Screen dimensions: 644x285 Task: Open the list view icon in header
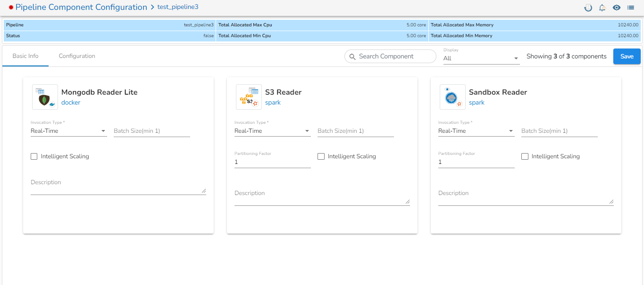click(631, 8)
